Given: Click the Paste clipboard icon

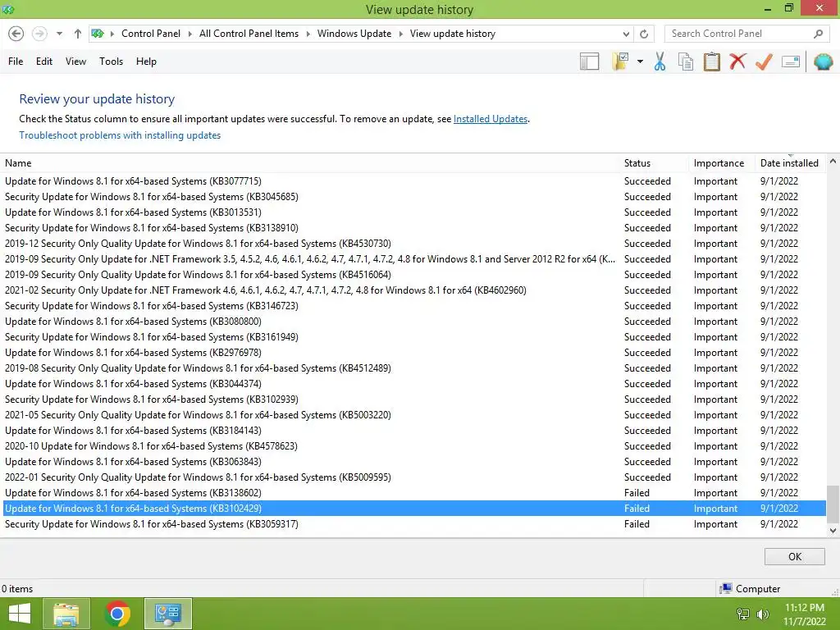Looking at the screenshot, I should [x=711, y=62].
